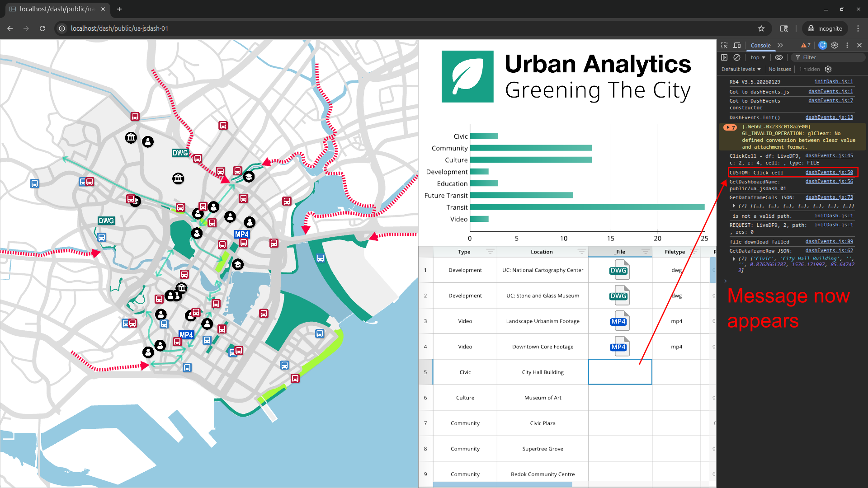Open the console settings gear beside 1 hidden
The image size is (868, 488).
(828, 69)
